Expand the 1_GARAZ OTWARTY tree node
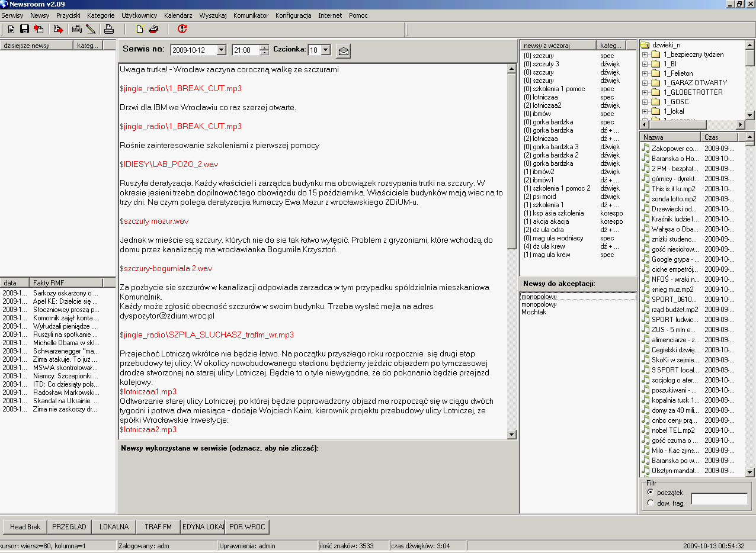Viewport: 756px width, 553px height. click(x=645, y=83)
